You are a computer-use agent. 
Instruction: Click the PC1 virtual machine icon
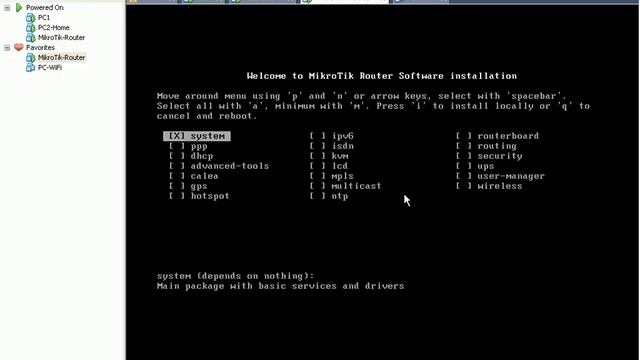pyautogui.click(x=31, y=18)
